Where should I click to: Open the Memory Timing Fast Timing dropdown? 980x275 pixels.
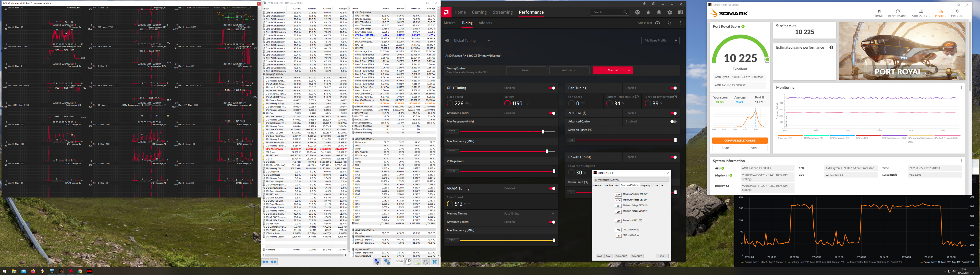529,213
